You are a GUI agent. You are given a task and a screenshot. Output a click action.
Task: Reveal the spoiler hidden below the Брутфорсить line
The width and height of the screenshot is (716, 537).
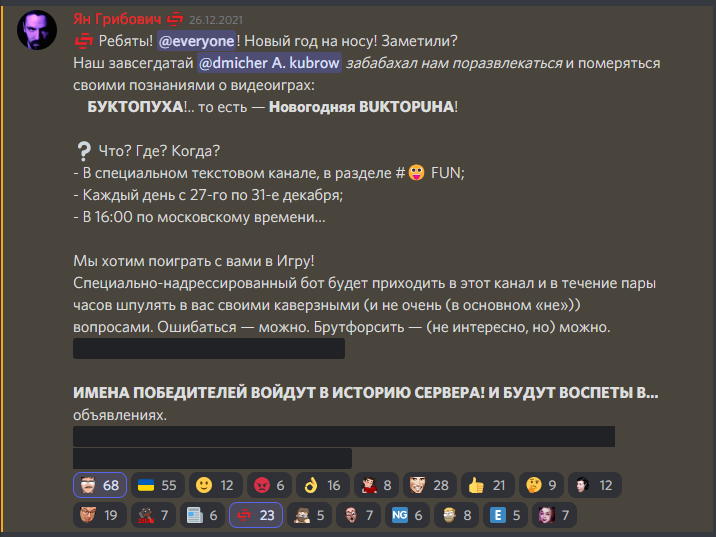click(209, 349)
